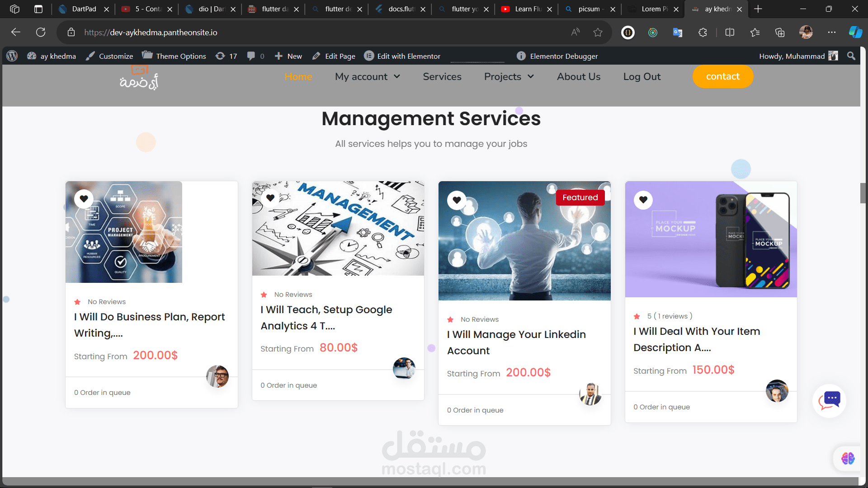Image resolution: width=868 pixels, height=488 pixels.
Task: Click the orange contact button
Action: (x=722, y=77)
